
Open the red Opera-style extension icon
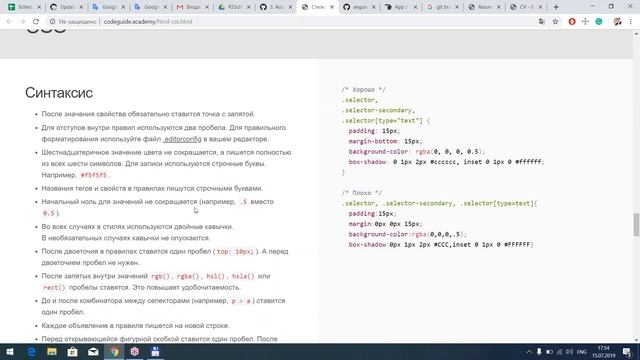point(572,22)
